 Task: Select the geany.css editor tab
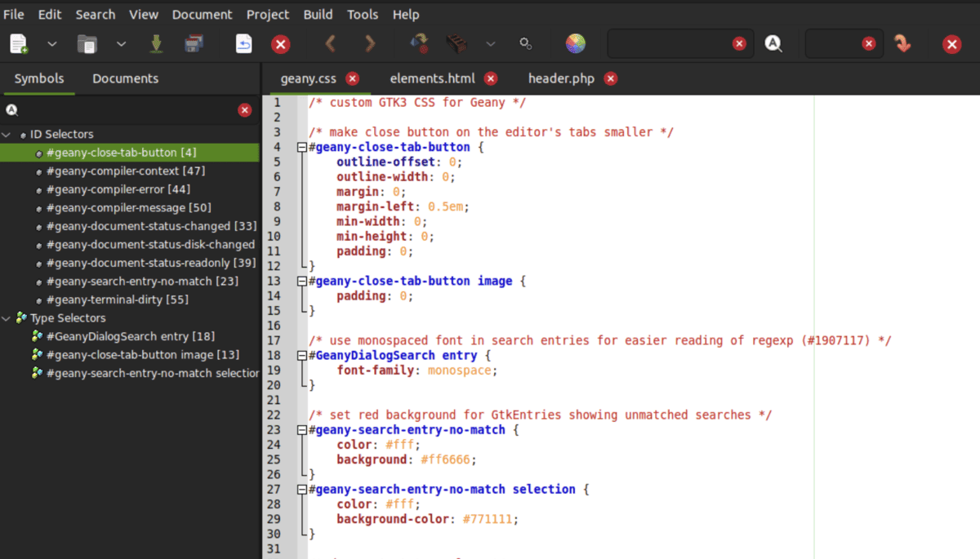coord(308,78)
